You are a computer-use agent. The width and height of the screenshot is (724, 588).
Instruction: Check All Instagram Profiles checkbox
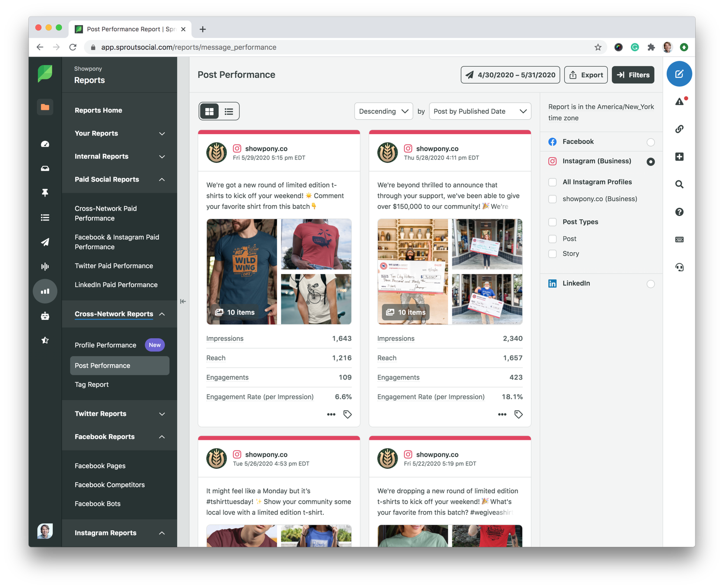[x=553, y=182]
